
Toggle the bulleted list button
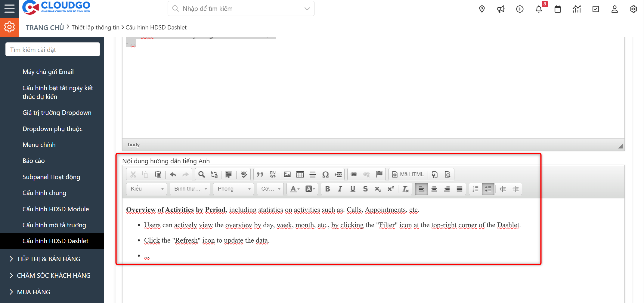[488, 189]
